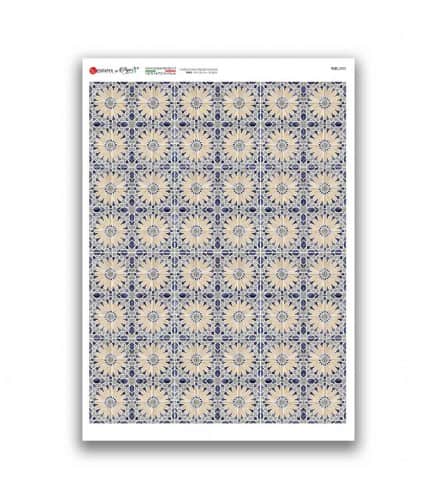This screenshot has height=500, width=437.
Task: Select the top-right beige sunflower tile
Action: point(324,103)
